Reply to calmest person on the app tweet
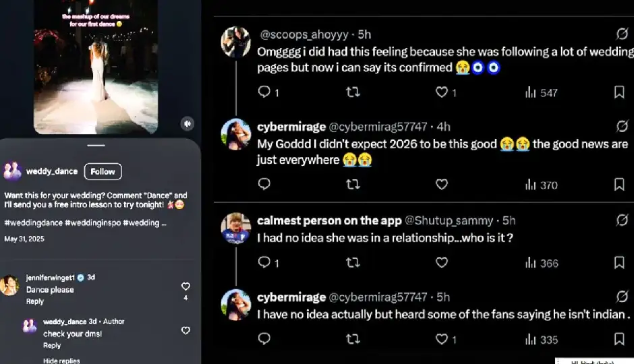The height and width of the screenshot is (364, 634). (x=264, y=262)
